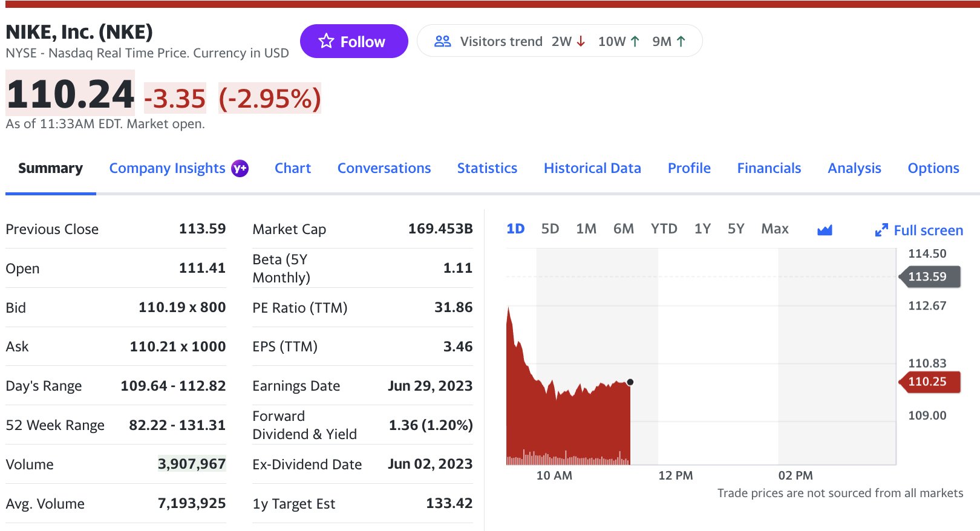The image size is (980, 531).
Task: Click the 110.25 current price label
Action: (930, 382)
